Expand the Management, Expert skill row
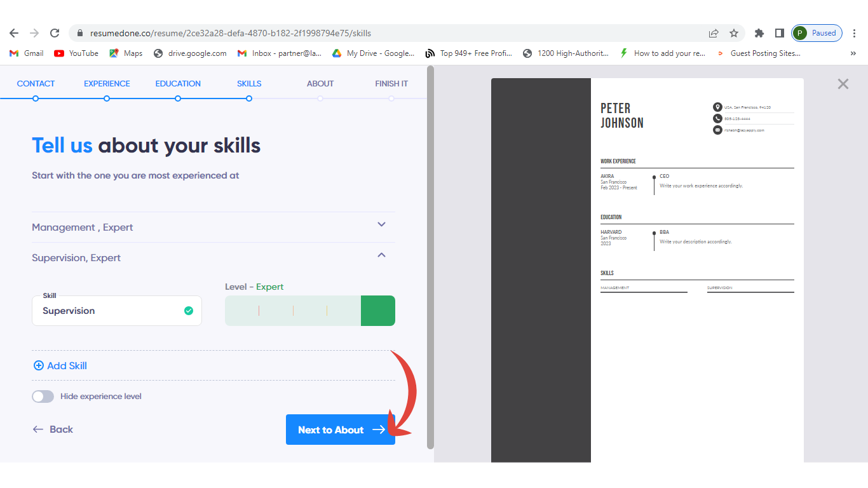The image size is (868, 488). pyautogui.click(x=381, y=224)
